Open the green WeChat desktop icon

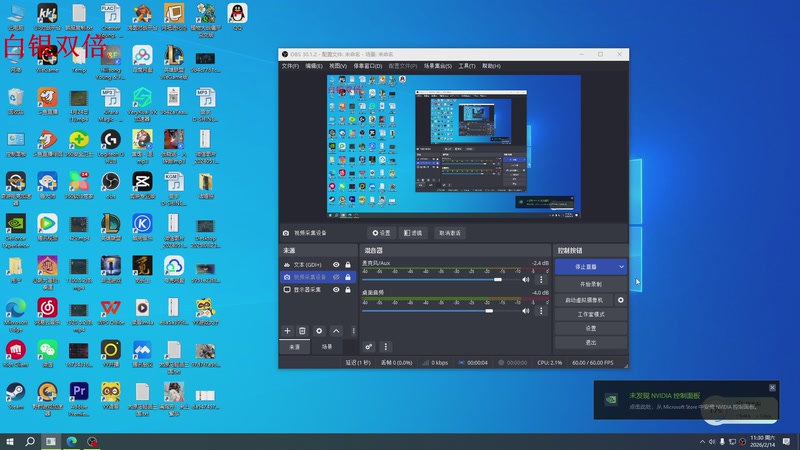[x=47, y=354]
